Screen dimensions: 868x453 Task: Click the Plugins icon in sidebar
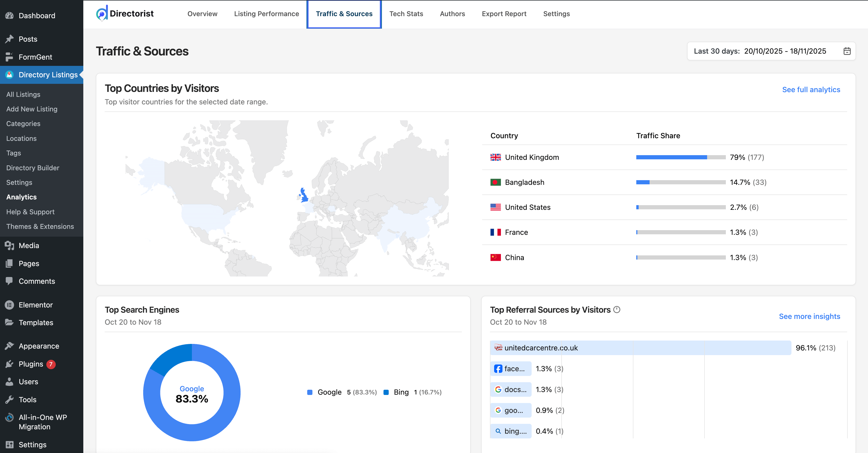point(9,364)
